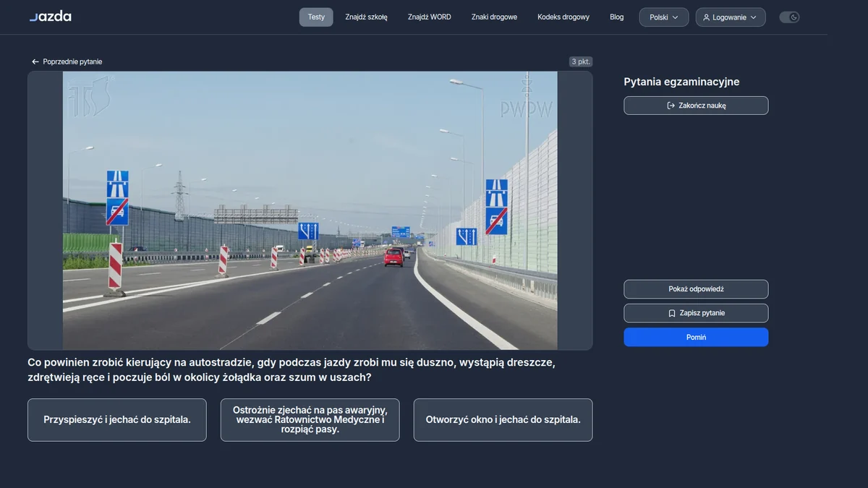Select answer about pas awaryjny and Ratownictwo Medyczne
The height and width of the screenshot is (488, 868).
(310, 420)
